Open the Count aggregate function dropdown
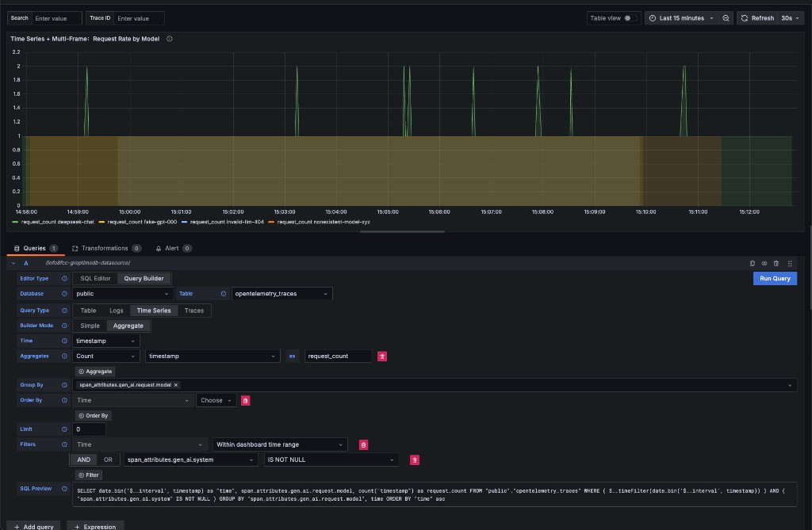The height and width of the screenshot is (530, 812). click(105, 356)
